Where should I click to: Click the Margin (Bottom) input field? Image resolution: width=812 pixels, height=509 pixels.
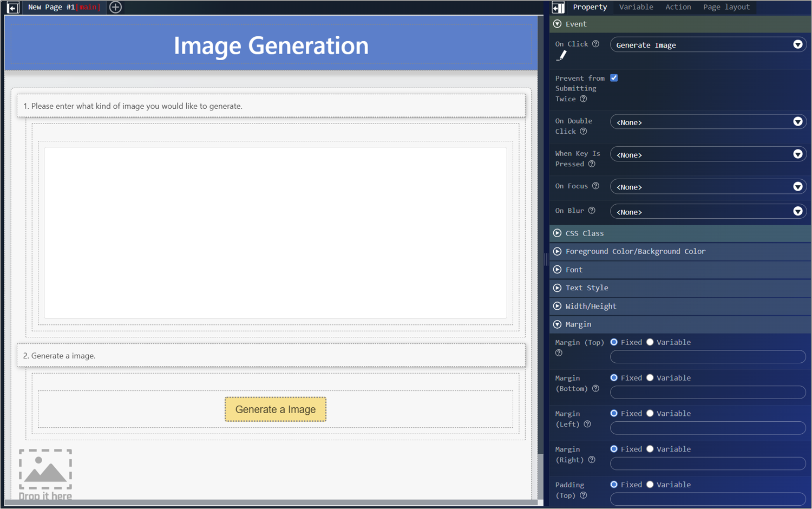click(708, 392)
